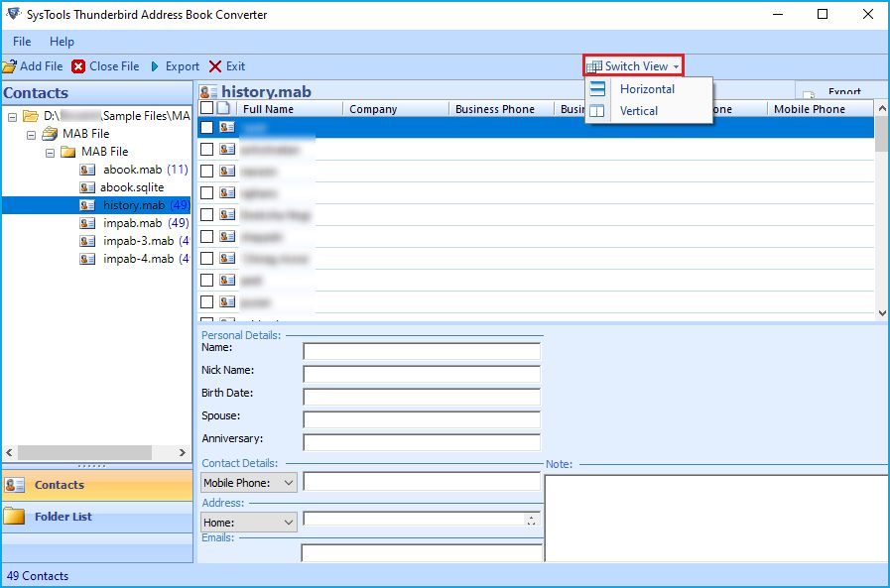The height and width of the screenshot is (588, 890).
Task: Click the yellow MAB File subfolder icon
Action: point(68,152)
